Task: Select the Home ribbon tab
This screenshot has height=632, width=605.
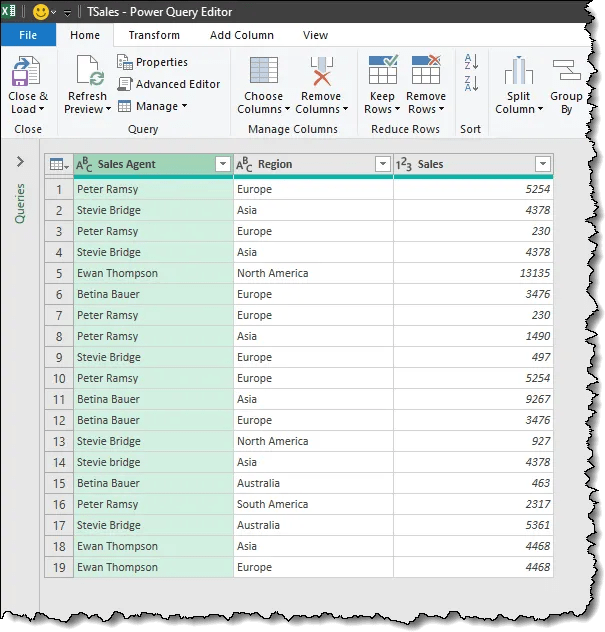Action: [85, 35]
